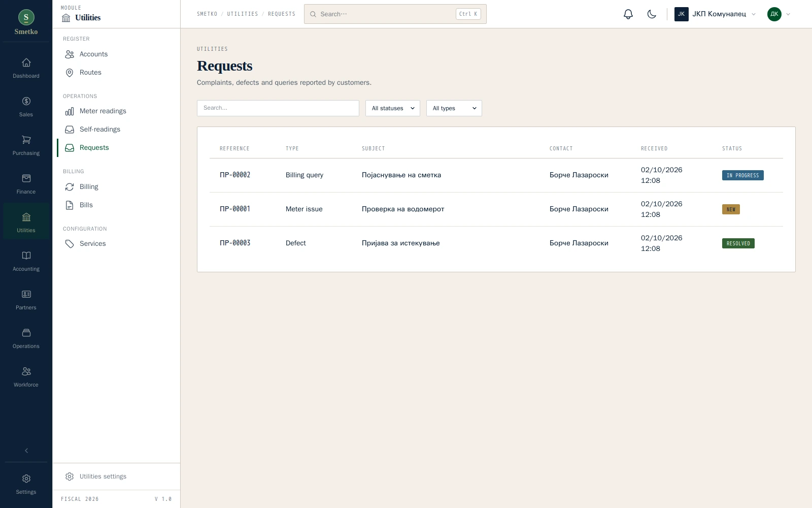Open request ПР-00001
Image resolution: width=812 pixels, height=508 pixels.
coord(496,209)
